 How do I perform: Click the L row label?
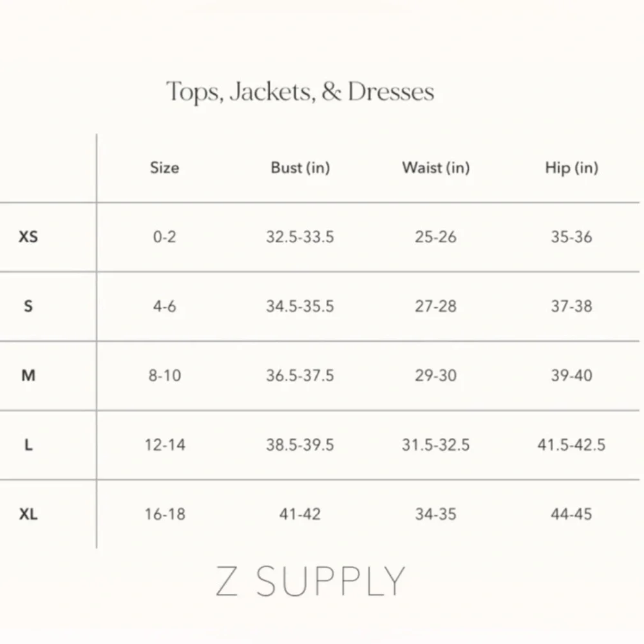[28, 444]
